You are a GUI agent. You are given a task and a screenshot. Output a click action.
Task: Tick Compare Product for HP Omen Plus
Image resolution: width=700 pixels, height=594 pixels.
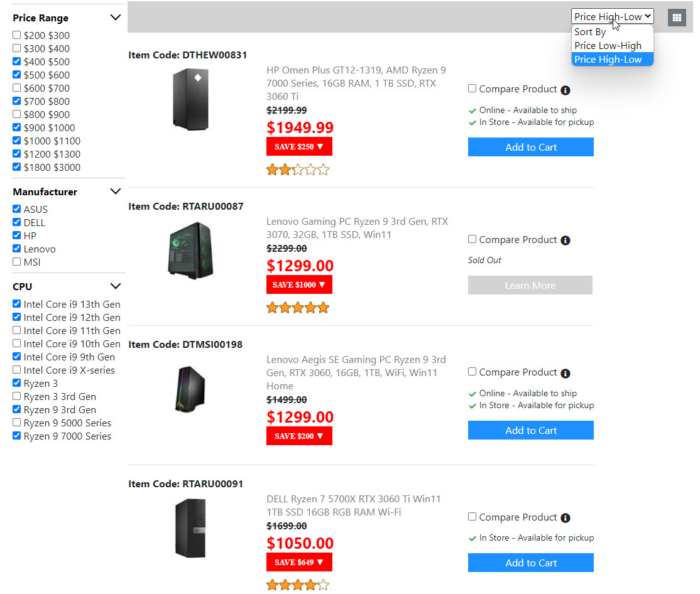[473, 89]
